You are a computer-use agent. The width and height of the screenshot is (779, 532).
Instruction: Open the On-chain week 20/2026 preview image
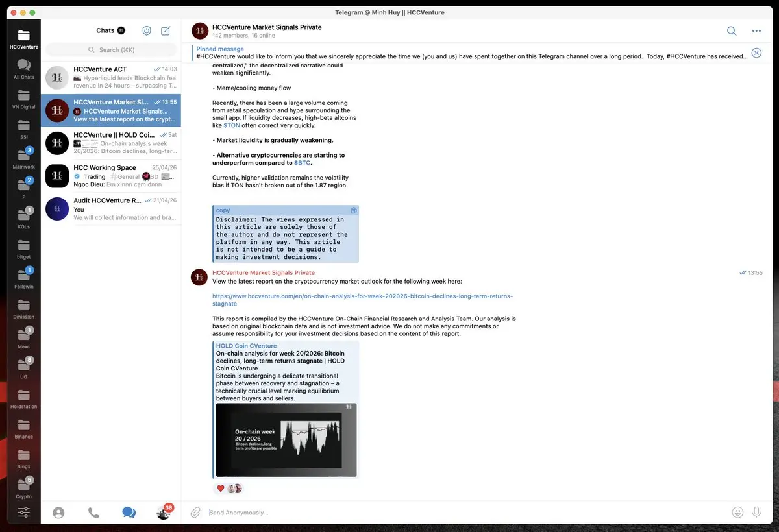[286, 440]
